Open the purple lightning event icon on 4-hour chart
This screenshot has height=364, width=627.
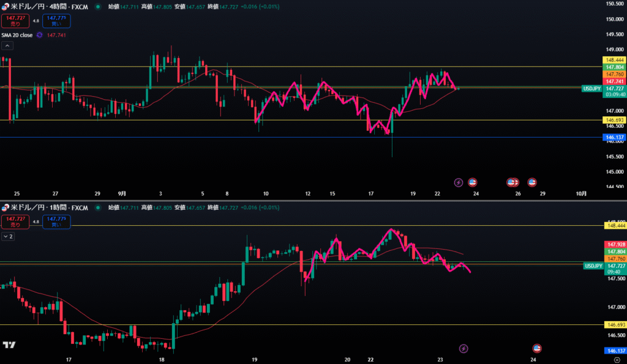pyautogui.click(x=458, y=182)
